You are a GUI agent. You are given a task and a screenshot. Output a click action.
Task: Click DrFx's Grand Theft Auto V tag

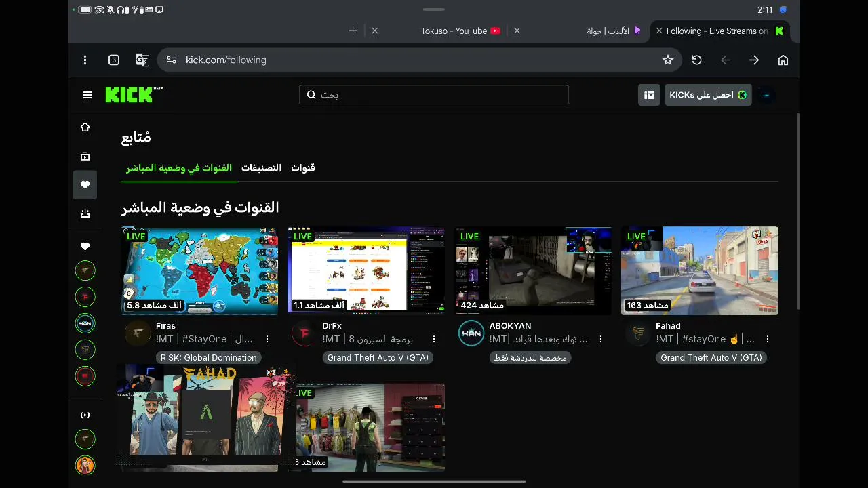click(x=378, y=357)
